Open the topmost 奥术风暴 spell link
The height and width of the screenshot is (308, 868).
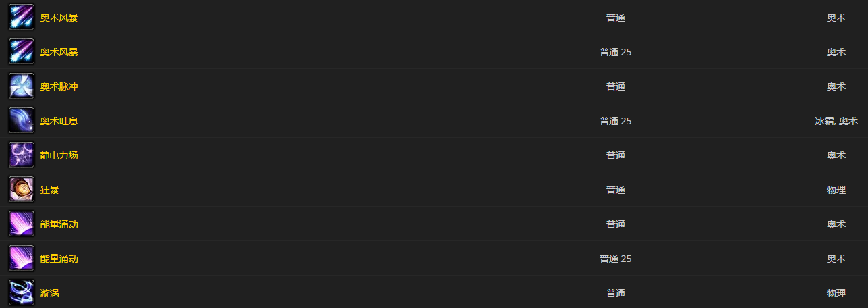[x=59, y=18]
